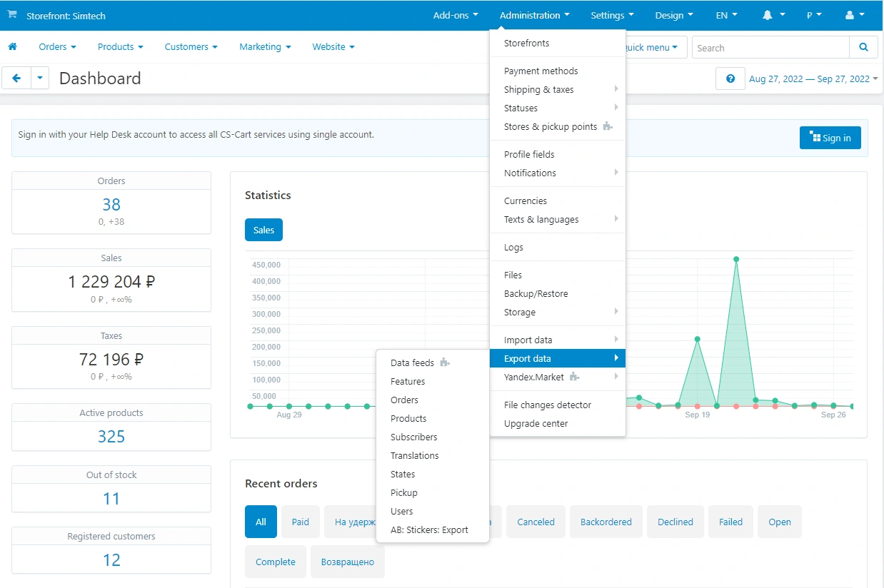Filter recent orders by Paid
Viewport: 884px width, 588px height.
tap(301, 522)
